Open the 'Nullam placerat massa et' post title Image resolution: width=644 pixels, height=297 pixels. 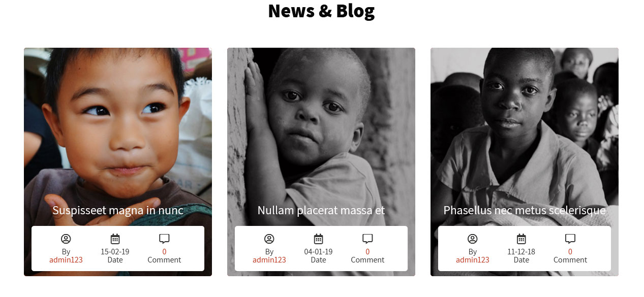click(321, 210)
